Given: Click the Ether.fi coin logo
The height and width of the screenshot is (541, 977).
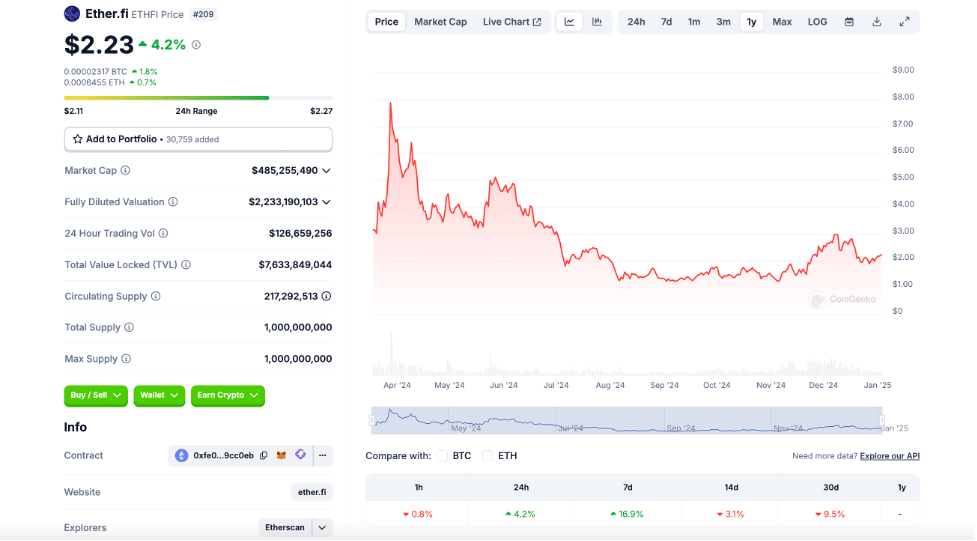Looking at the screenshot, I should 72,14.
